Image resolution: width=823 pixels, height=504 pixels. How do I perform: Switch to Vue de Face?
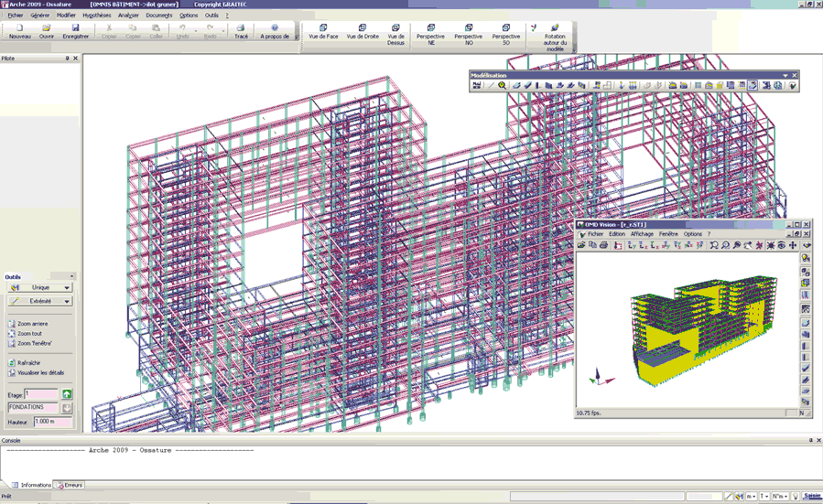pyautogui.click(x=323, y=31)
